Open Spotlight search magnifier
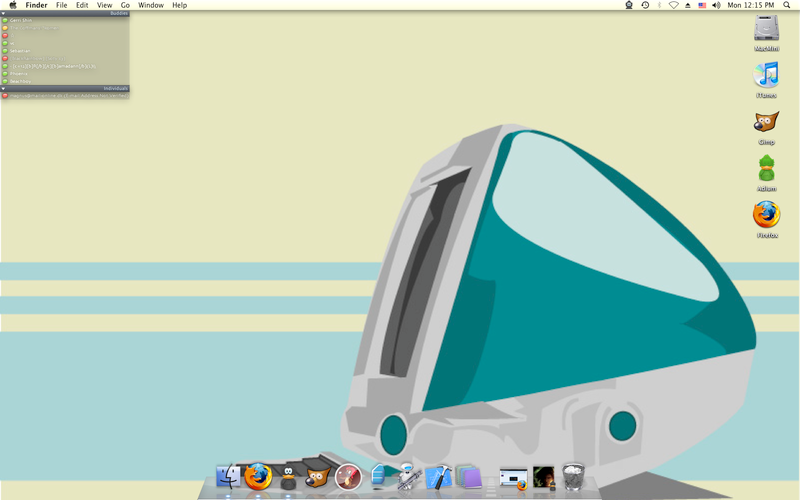Screen dimensions: 800x500 787,5
